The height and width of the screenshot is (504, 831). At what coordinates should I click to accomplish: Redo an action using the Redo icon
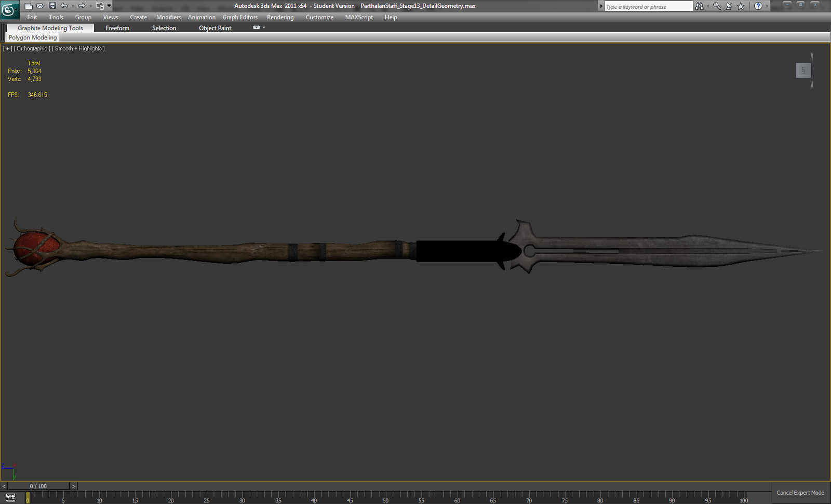point(82,6)
